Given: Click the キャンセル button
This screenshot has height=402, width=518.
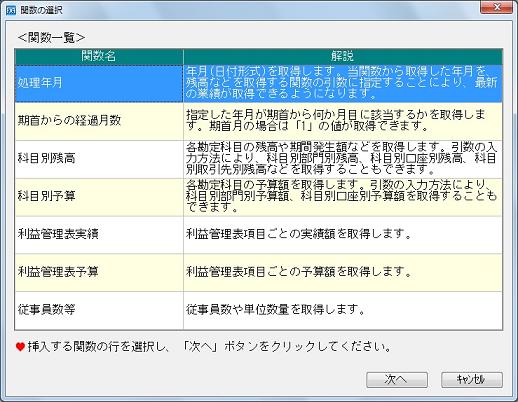Looking at the screenshot, I should [x=472, y=379].
